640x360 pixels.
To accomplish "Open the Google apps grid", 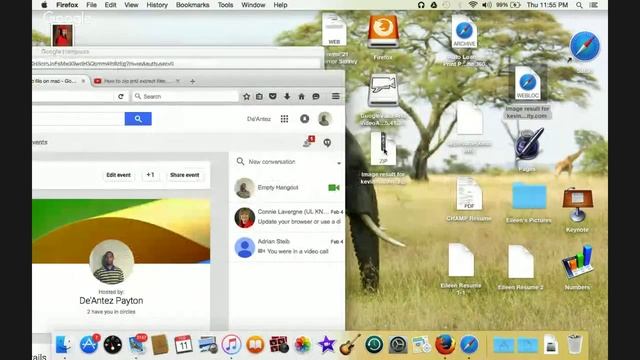I will coord(284,119).
